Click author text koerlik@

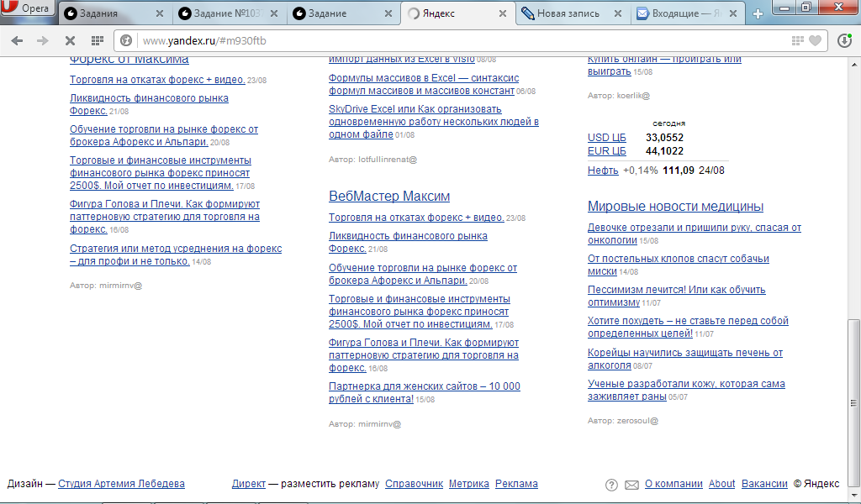633,96
